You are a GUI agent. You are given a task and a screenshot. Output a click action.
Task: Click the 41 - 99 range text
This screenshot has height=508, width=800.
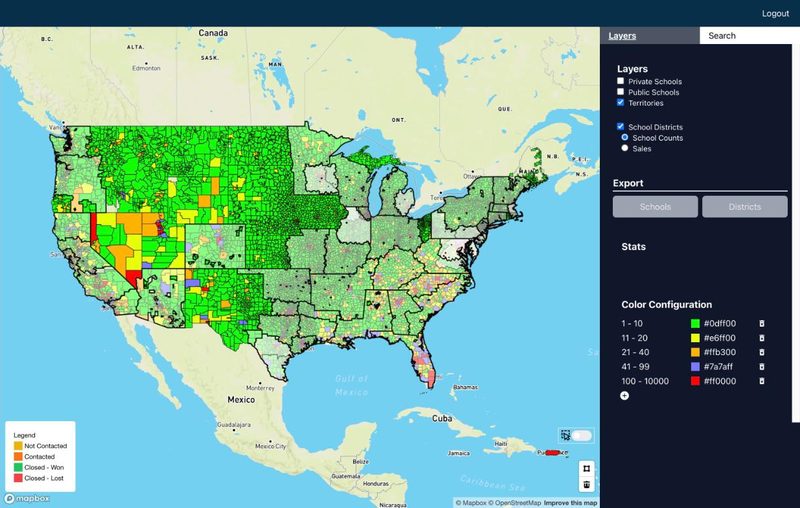coord(635,366)
